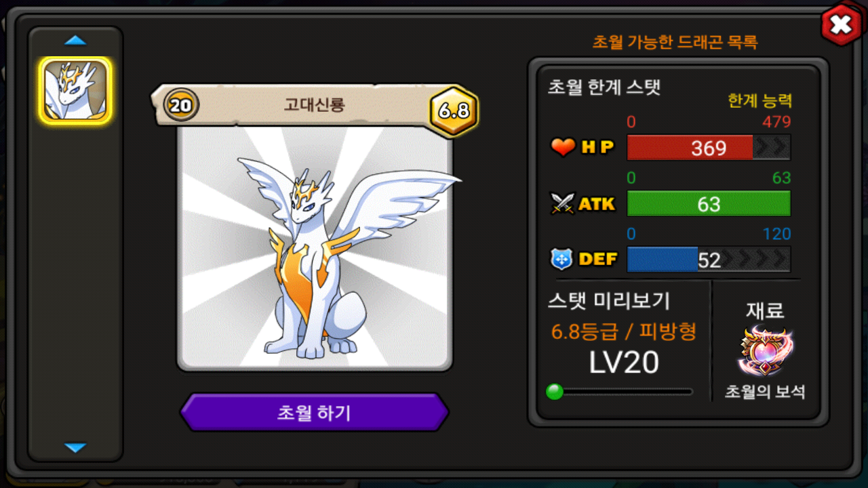The image size is (868, 488).
Task: Click the 초월 하기 purple button
Action: (x=314, y=412)
